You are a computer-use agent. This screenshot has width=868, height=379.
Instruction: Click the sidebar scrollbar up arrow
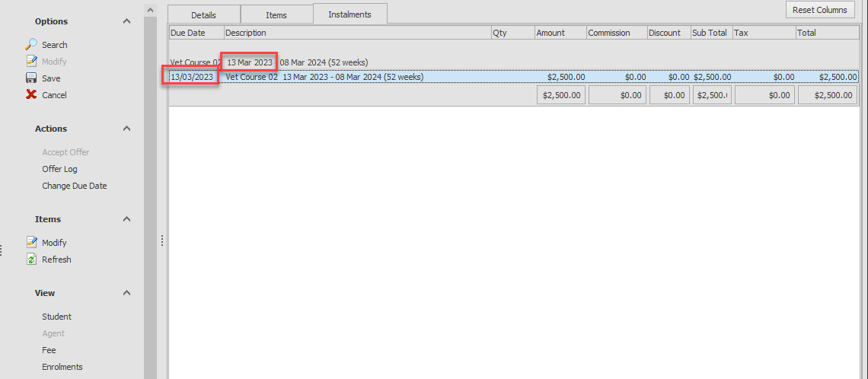tap(150, 11)
